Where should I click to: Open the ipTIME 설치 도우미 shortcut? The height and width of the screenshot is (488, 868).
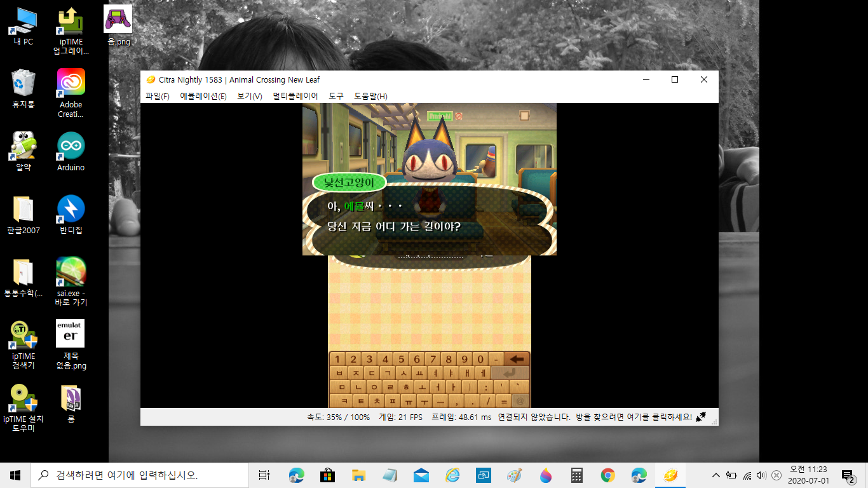(x=23, y=408)
